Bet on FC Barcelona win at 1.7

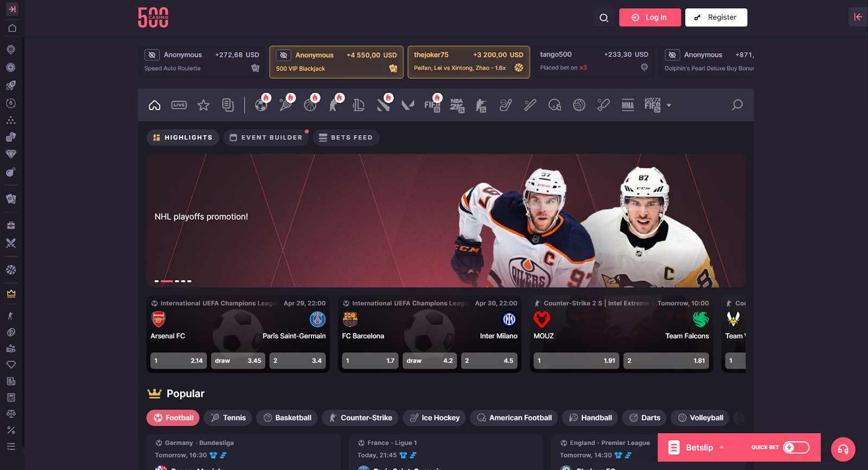pos(370,360)
